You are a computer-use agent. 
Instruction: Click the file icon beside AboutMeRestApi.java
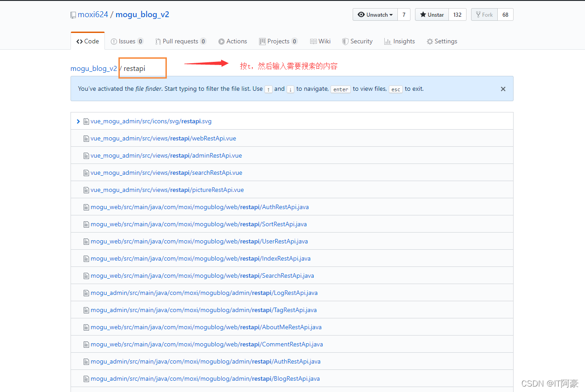pos(86,327)
